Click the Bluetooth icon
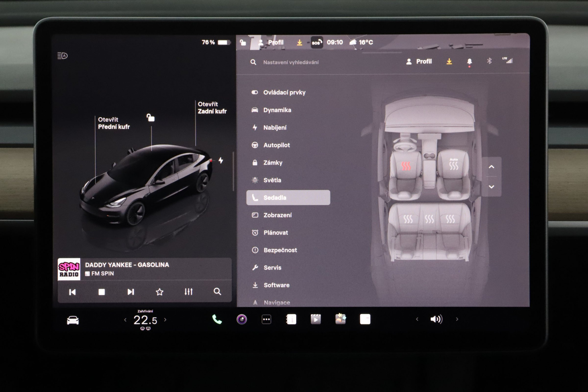 [x=489, y=61]
